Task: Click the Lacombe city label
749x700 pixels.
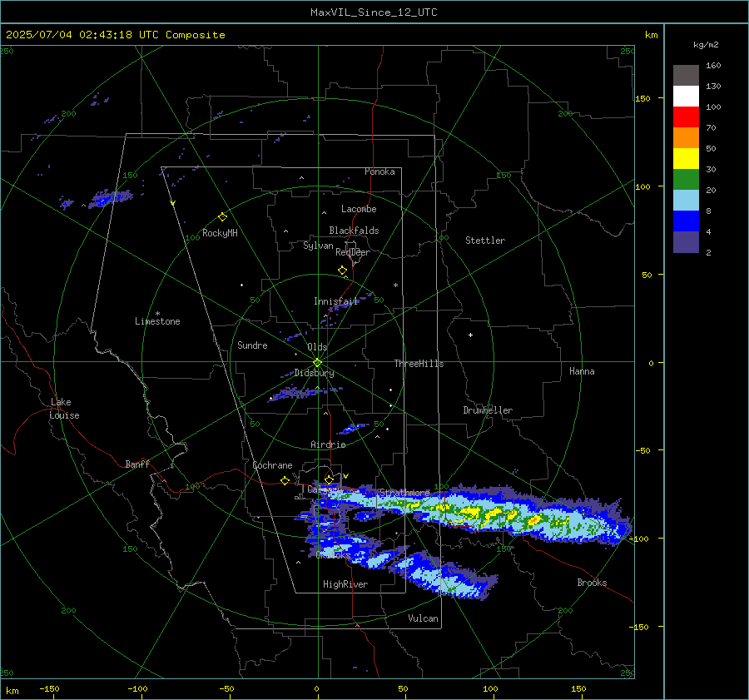Action: (x=359, y=209)
